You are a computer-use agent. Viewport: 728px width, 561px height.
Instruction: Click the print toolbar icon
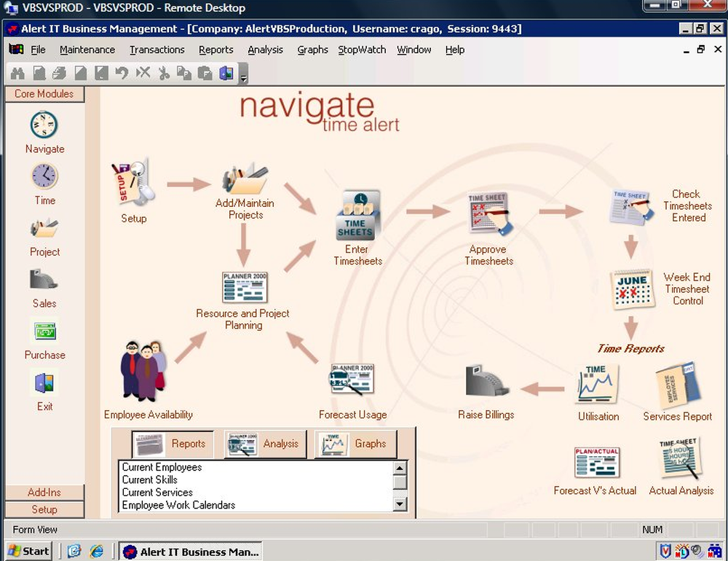pyautogui.click(x=60, y=73)
